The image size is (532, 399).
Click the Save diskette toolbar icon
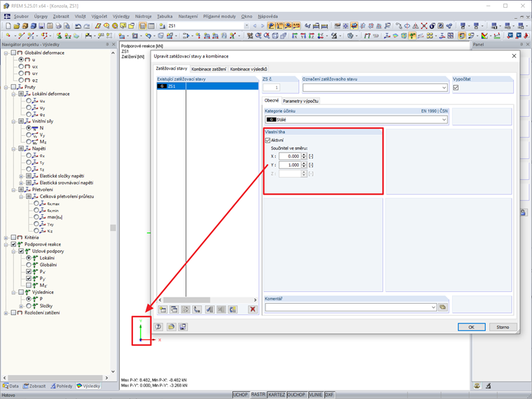(x=41, y=26)
